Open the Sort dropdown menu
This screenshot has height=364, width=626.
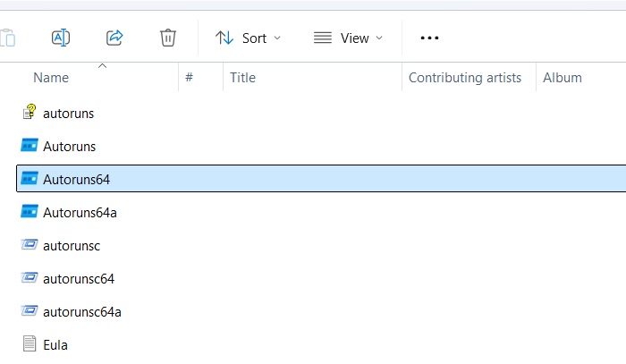tap(249, 38)
